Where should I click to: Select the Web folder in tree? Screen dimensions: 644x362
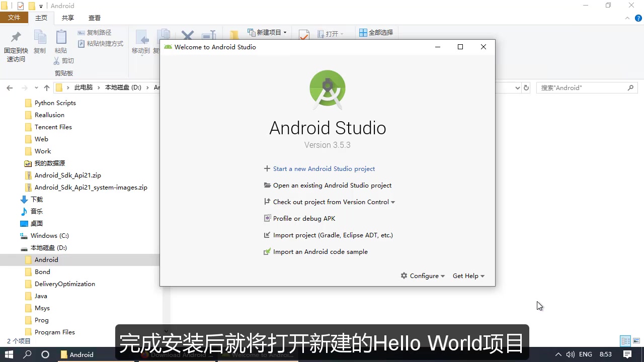point(41,139)
